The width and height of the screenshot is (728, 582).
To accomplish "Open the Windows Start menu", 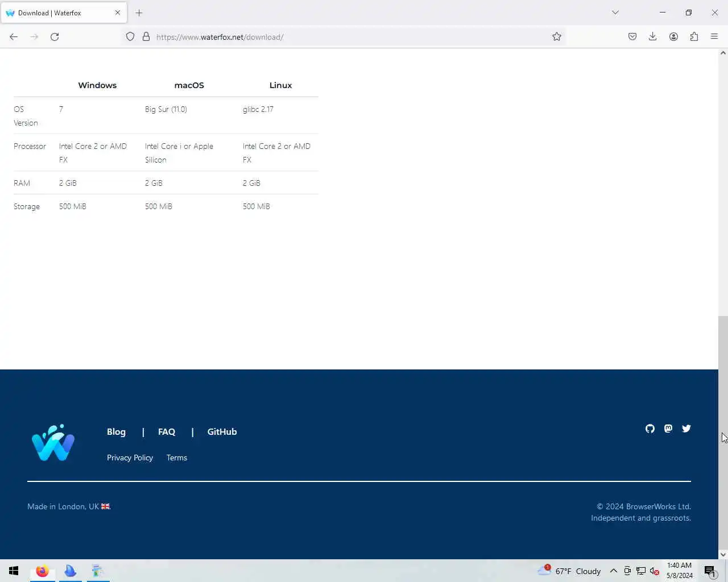I will [14, 571].
